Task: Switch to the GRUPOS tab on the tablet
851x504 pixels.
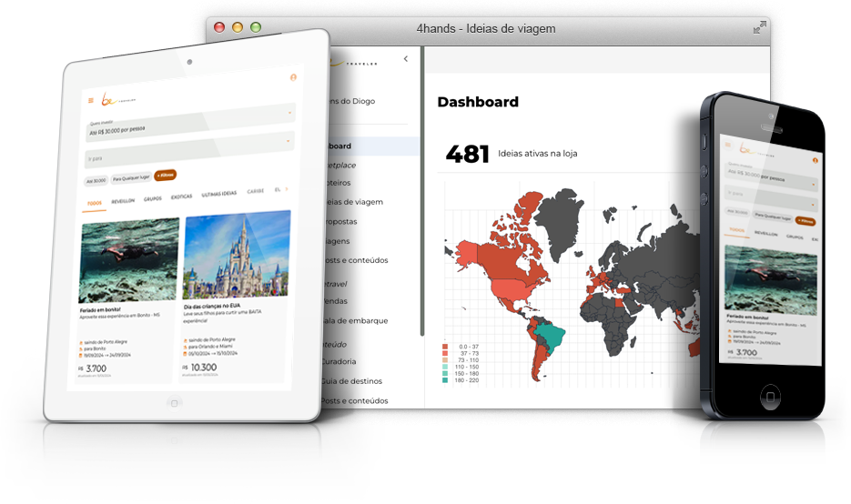Action: 152,197
